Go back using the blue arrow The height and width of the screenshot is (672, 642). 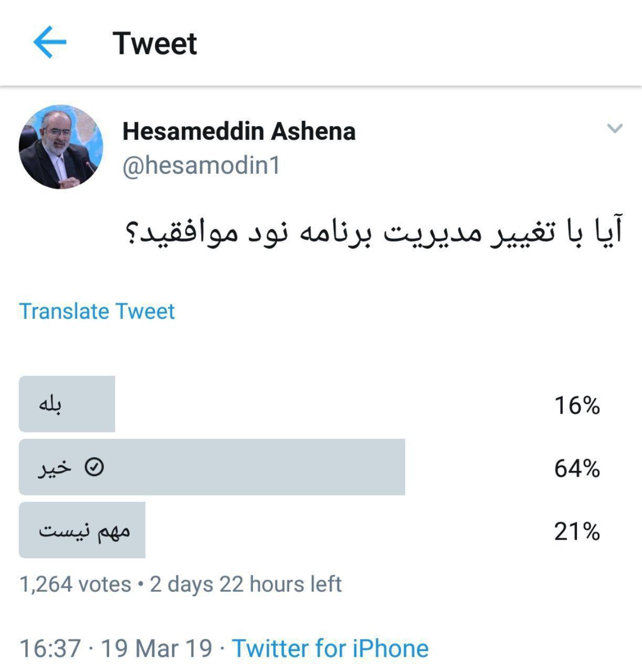[x=50, y=43]
